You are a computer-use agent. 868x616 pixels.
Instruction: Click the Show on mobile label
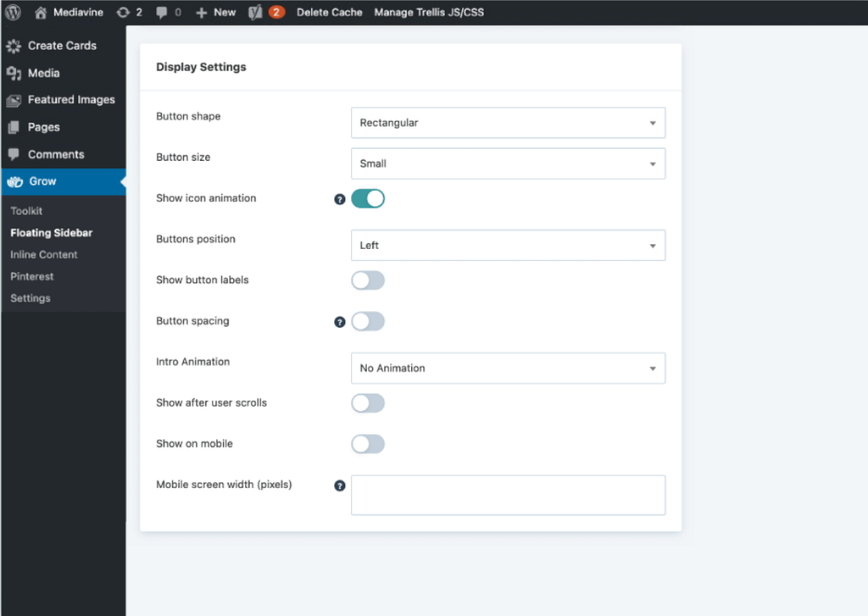pos(194,444)
